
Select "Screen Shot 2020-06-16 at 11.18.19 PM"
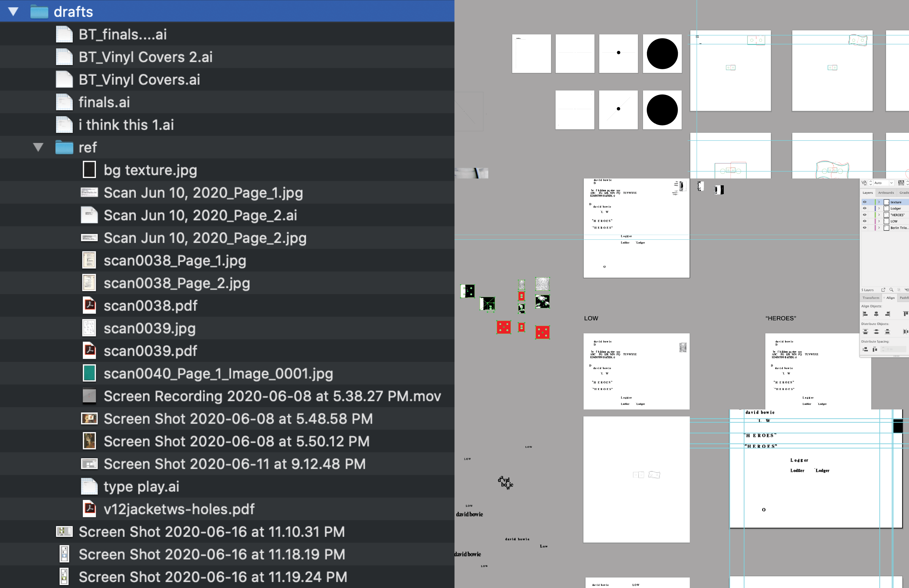click(227, 554)
